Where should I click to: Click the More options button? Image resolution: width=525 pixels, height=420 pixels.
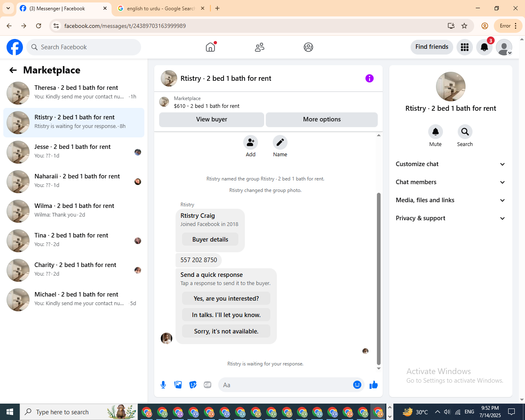(322, 119)
